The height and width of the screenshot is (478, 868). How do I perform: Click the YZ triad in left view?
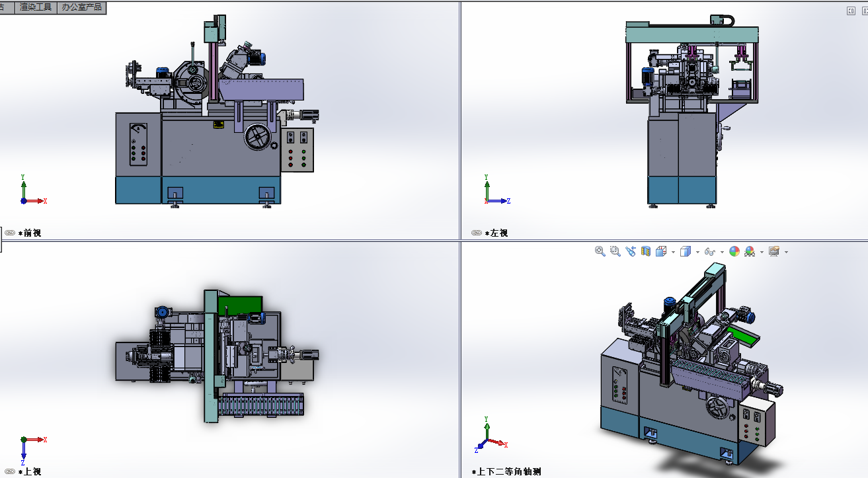pyautogui.click(x=496, y=190)
